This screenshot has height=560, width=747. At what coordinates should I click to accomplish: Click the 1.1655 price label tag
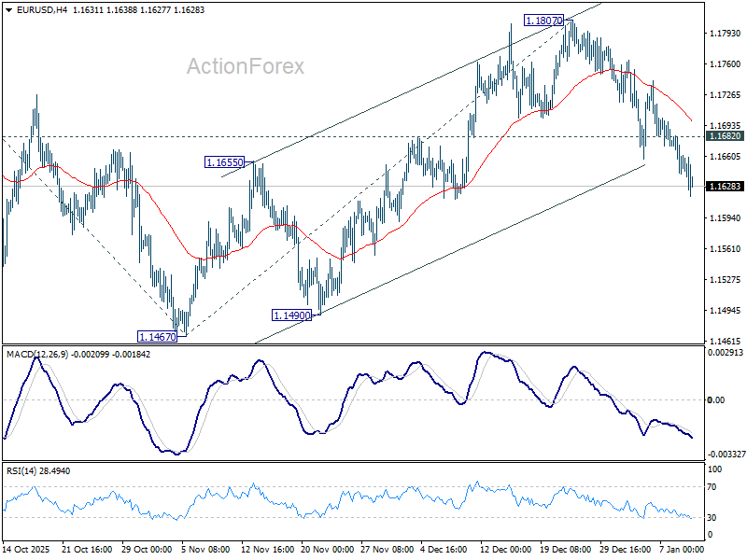(x=222, y=163)
